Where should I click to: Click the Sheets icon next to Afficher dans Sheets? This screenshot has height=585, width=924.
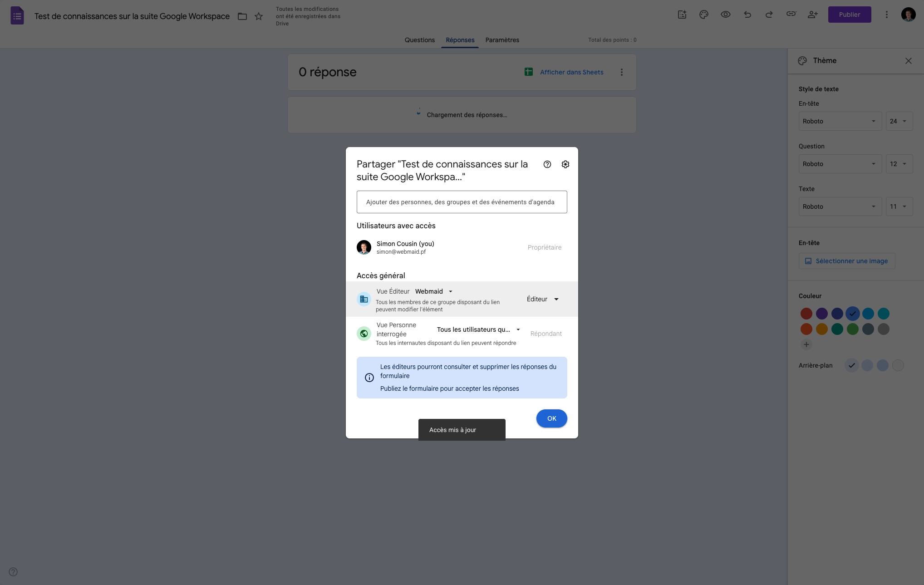pos(529,72)
